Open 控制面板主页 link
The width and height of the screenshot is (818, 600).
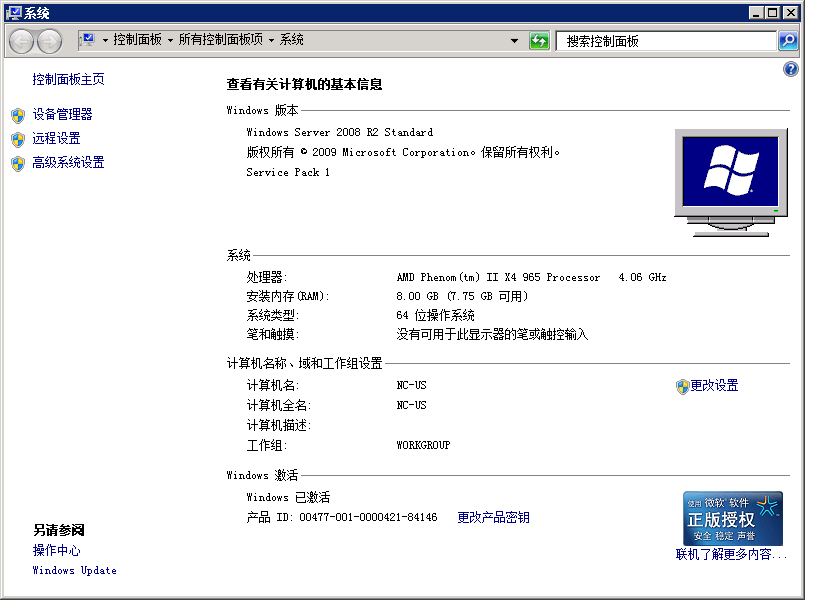(68, 79)
